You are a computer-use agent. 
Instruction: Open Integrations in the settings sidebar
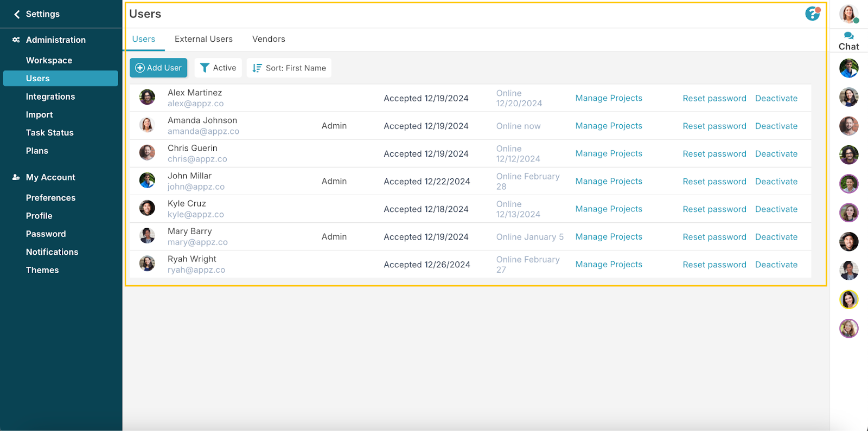(x=50, y=97)
